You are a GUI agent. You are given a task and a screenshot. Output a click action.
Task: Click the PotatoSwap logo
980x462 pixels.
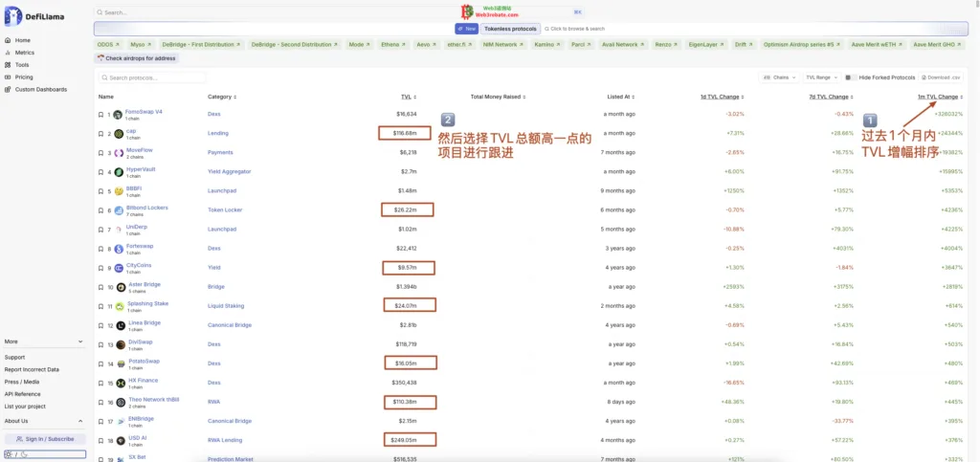coord(120,363)
